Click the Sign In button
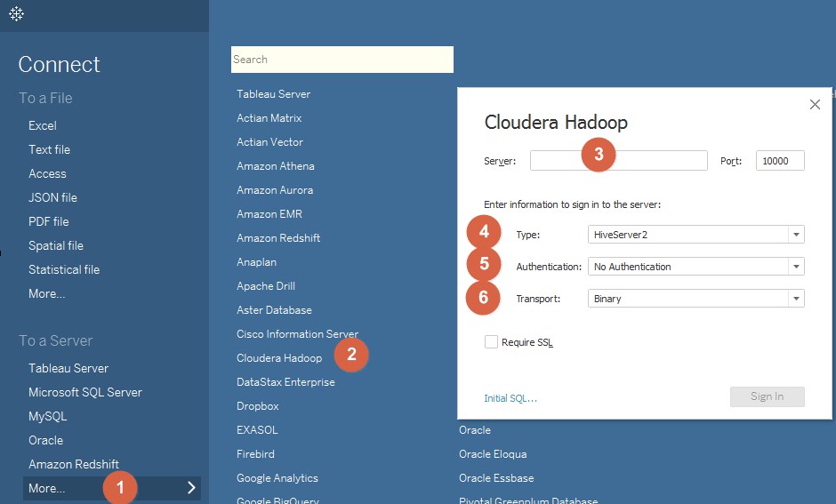Image resolution: width=836 pixels, height=504 pixels. click(x=768, y=396)
